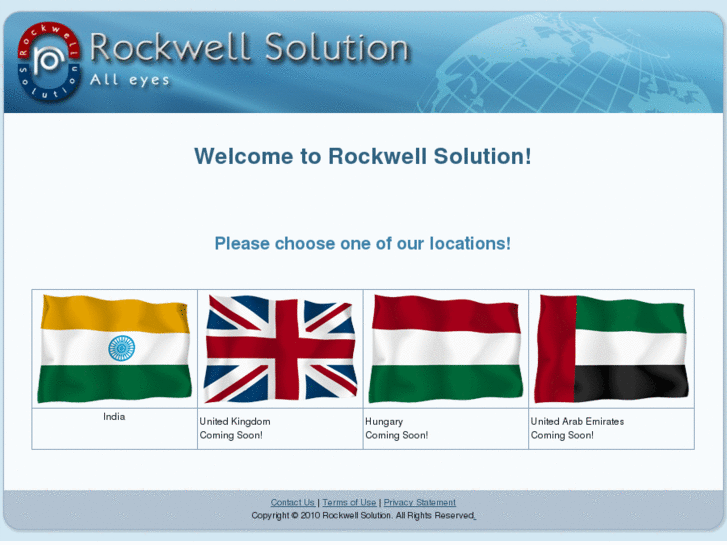Open the Contact Us link
This screenshot has height=545, width=727.
[293, 502]
